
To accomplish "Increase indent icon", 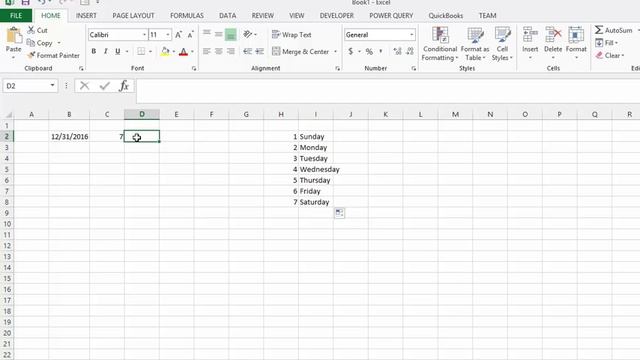I will point(260,51).
